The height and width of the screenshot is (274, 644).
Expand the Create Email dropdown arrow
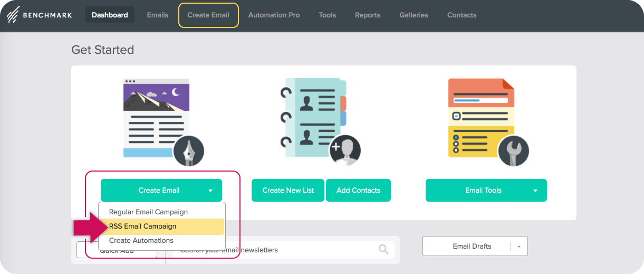pos(210,191)
